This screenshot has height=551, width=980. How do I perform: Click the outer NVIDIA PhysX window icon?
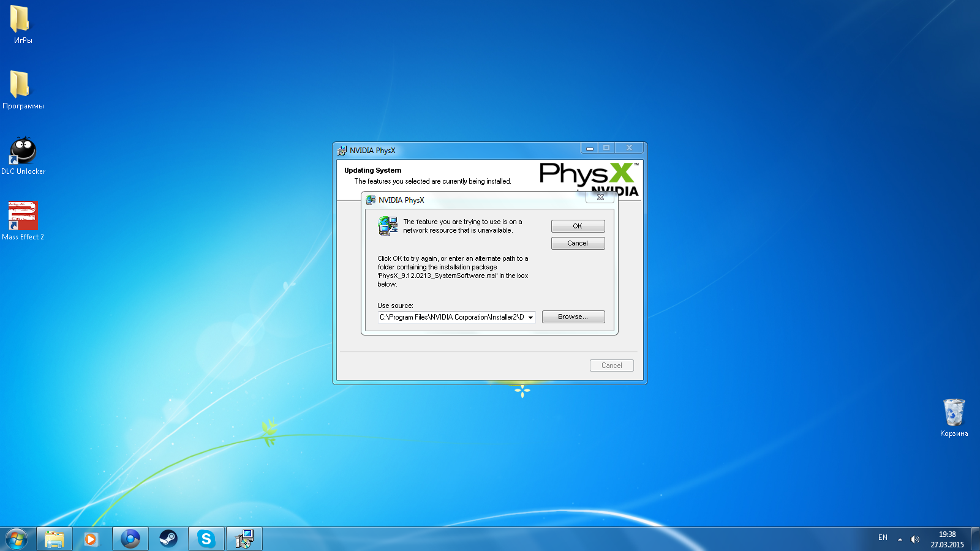(x=342, y=151)
